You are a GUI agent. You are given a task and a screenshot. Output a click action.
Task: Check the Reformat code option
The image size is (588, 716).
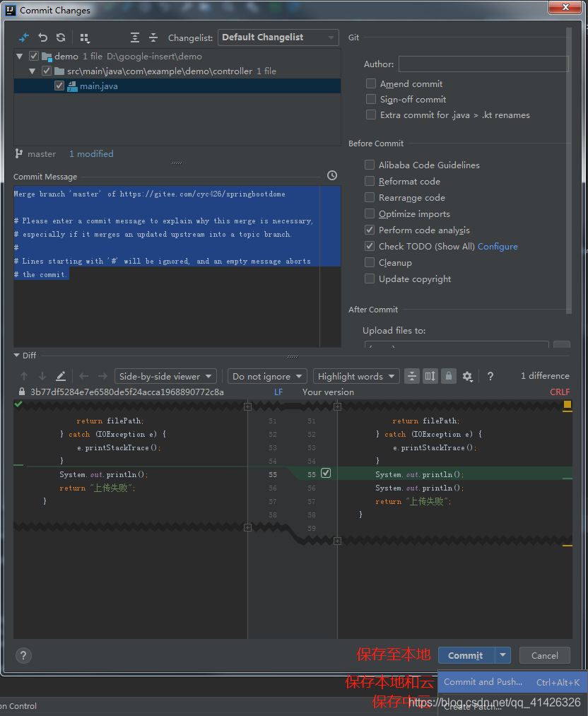(370, 181)
